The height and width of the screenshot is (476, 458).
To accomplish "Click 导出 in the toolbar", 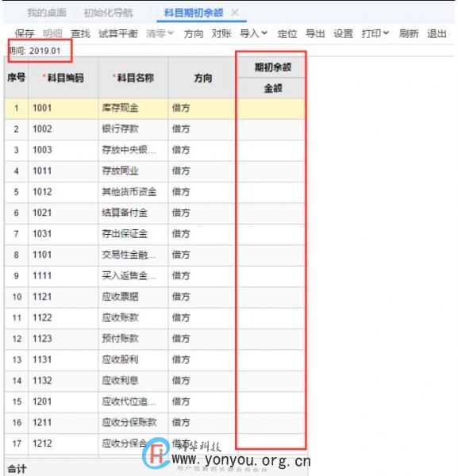I will tap(315, 33).
